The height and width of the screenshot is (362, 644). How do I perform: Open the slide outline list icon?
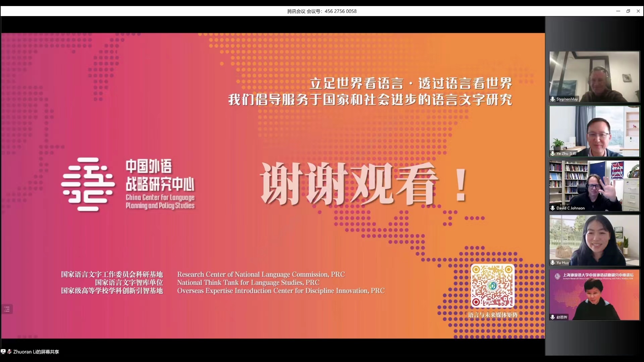pos(7,309)
